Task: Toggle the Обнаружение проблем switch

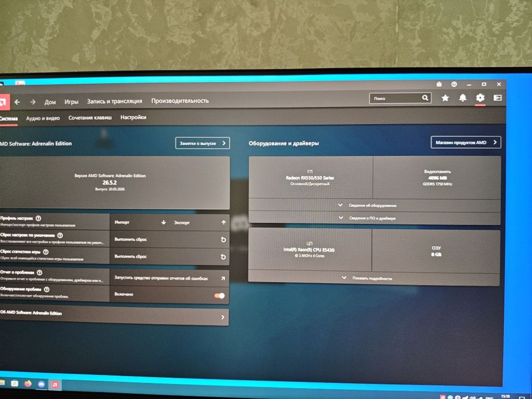Action: 219,295
